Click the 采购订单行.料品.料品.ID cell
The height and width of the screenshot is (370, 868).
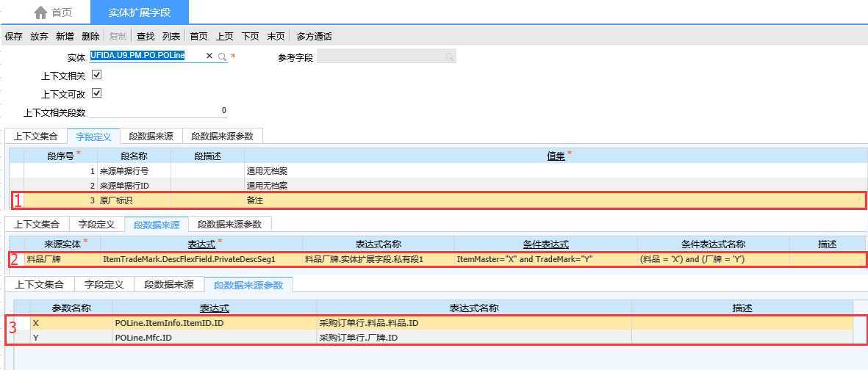474,323
